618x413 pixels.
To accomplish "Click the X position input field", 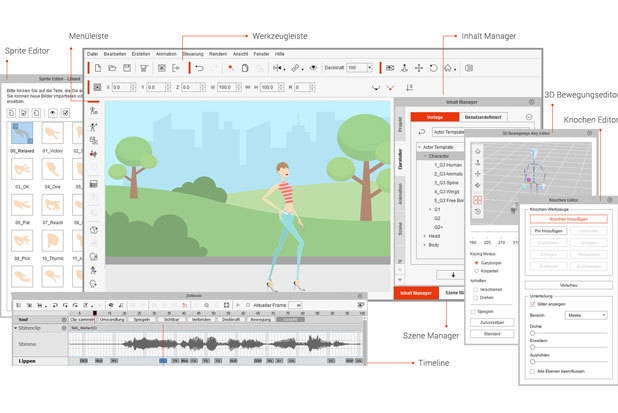I will tap(123, 87).
